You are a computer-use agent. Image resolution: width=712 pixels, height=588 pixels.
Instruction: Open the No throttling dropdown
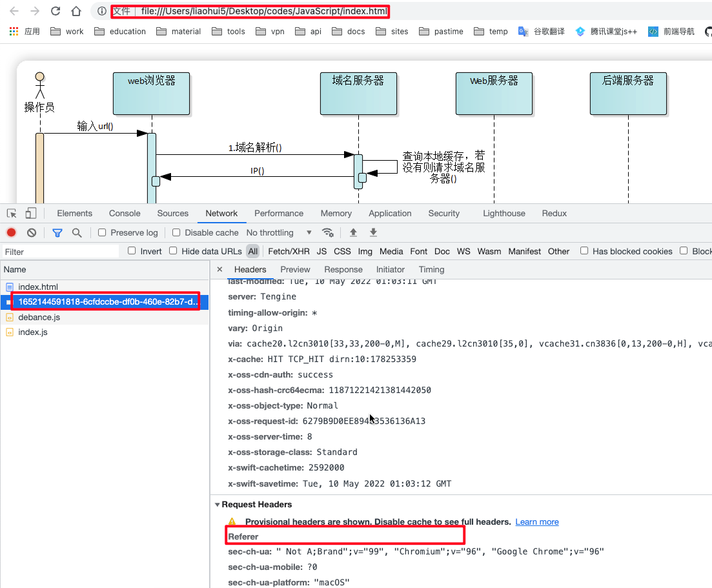point(279,232)
